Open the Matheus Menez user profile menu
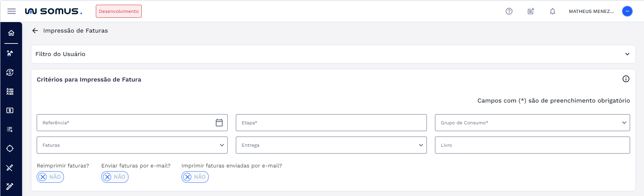644x196 pixels. [627, 11]
